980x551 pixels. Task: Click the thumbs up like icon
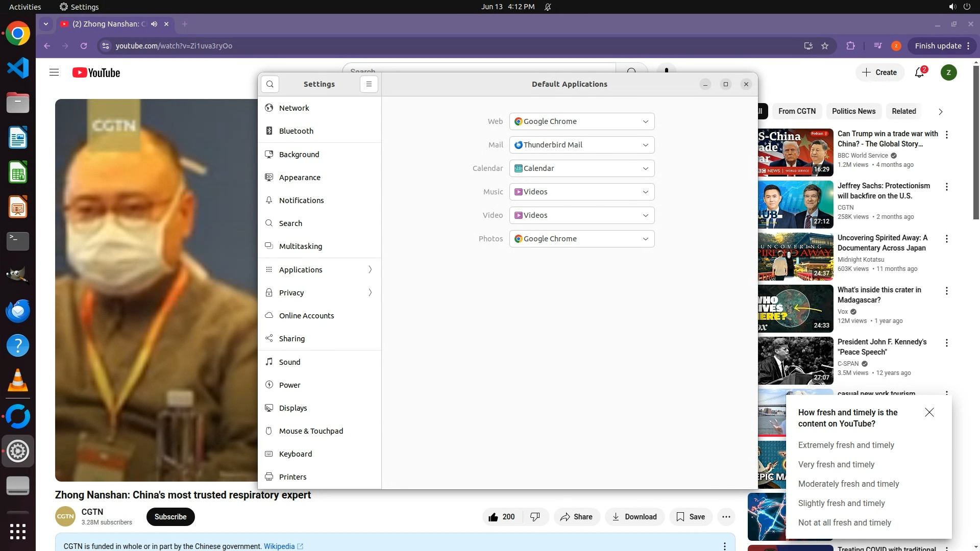[493, 517]
